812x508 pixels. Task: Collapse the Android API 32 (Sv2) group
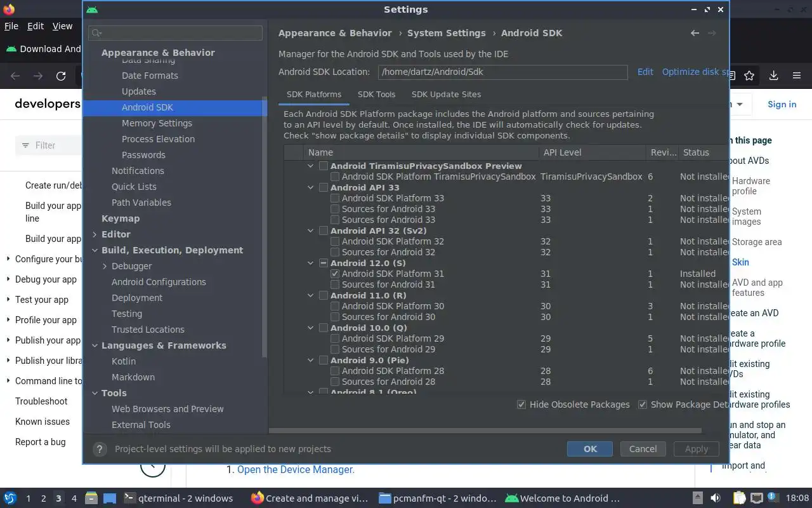pos(310,231)
